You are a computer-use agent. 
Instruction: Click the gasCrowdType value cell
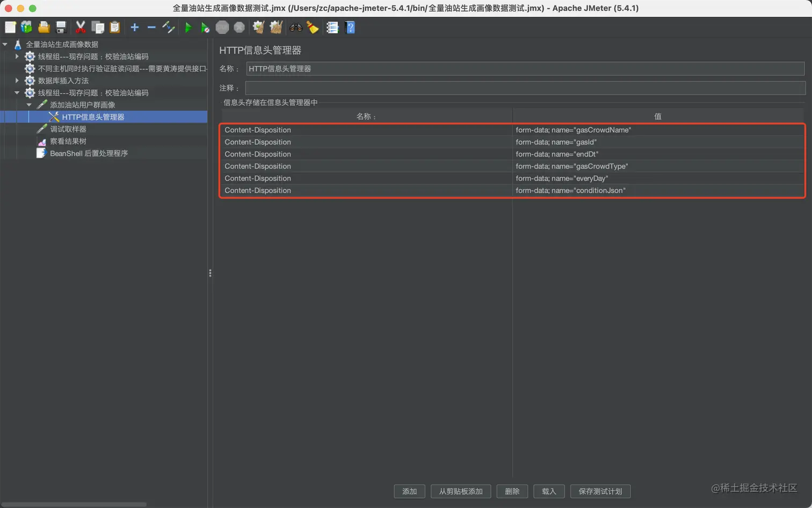point(658,166)
